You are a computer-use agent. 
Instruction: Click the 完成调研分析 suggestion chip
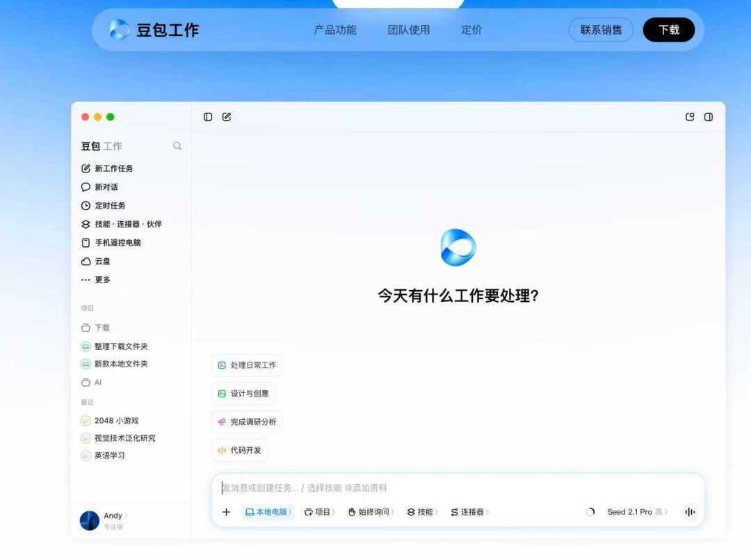[x=247, y=422]
